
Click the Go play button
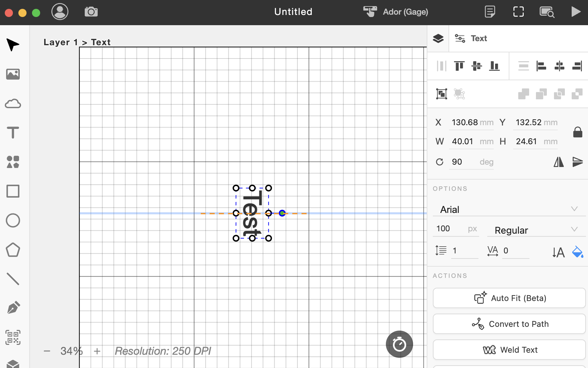tap(576, 12)
